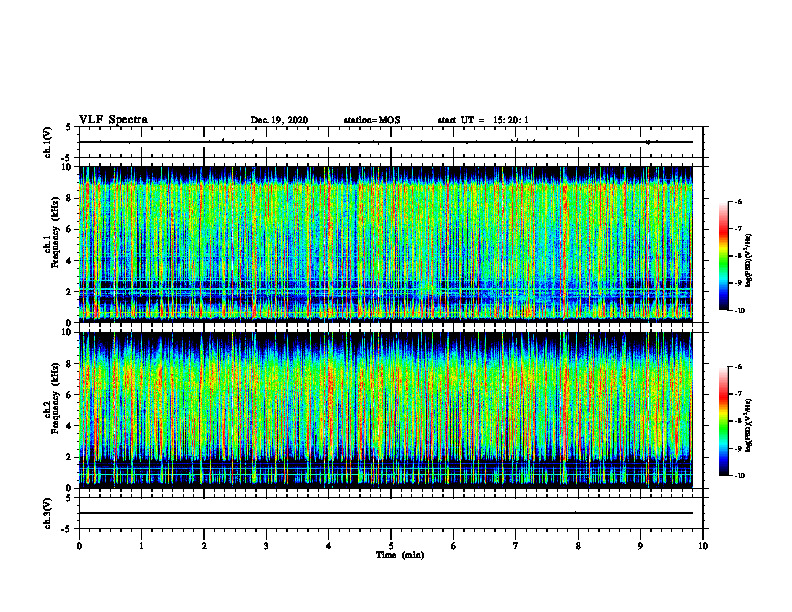
Task: Click the ch.2 color bar PSD unit label
Action: tap(749, 426)
